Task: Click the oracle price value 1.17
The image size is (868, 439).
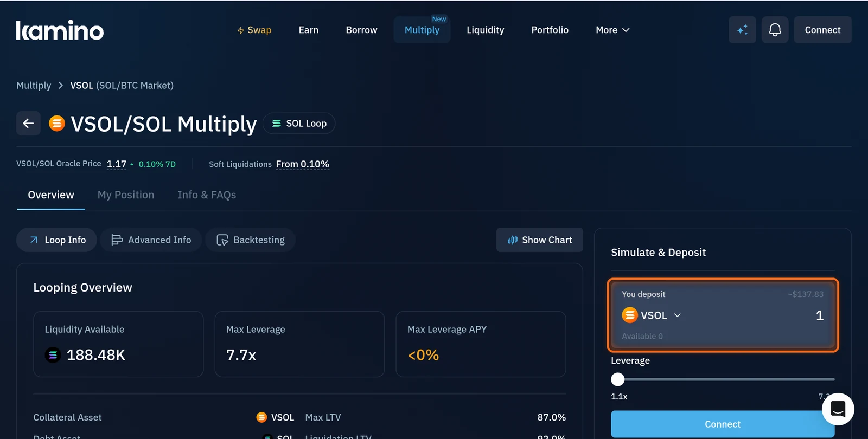Action: point(116,164)
